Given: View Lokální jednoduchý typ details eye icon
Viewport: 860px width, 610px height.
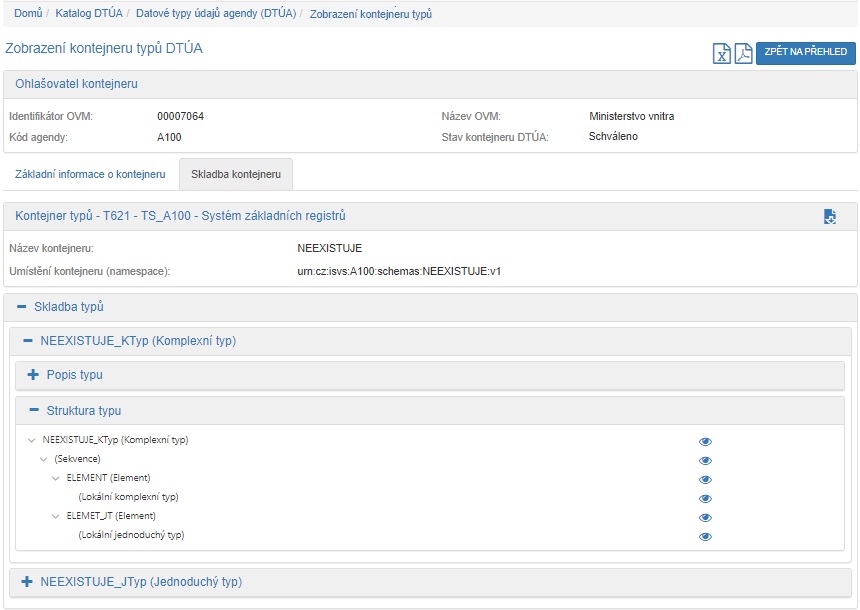Looking at the screenshot, I should 705,536.
